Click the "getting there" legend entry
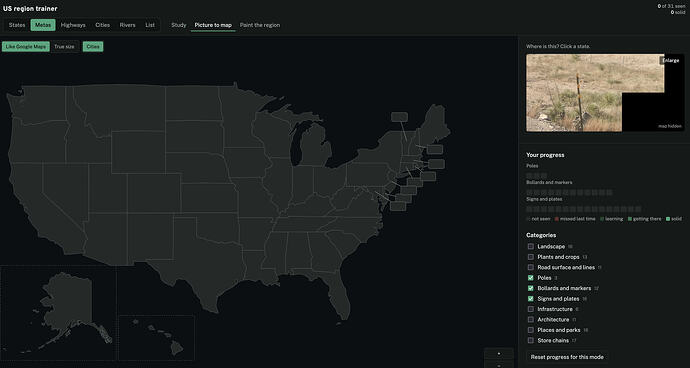This screenshot has width=690, height=368. pos(645,219)
